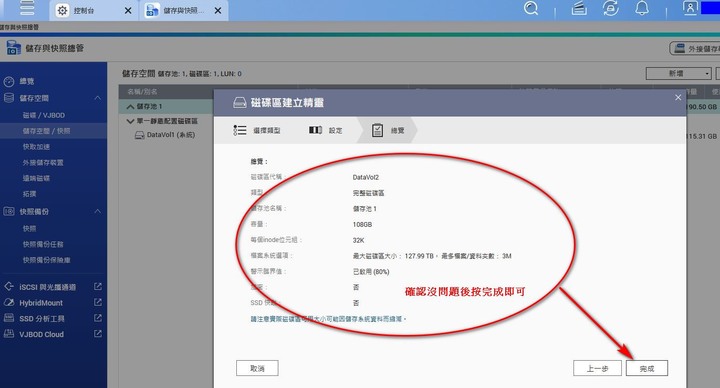The height and width of the screenshot is (388, 720).
Task: Click the 快照備份 camera icon in sidebar
Action: (x=9, y=211)
